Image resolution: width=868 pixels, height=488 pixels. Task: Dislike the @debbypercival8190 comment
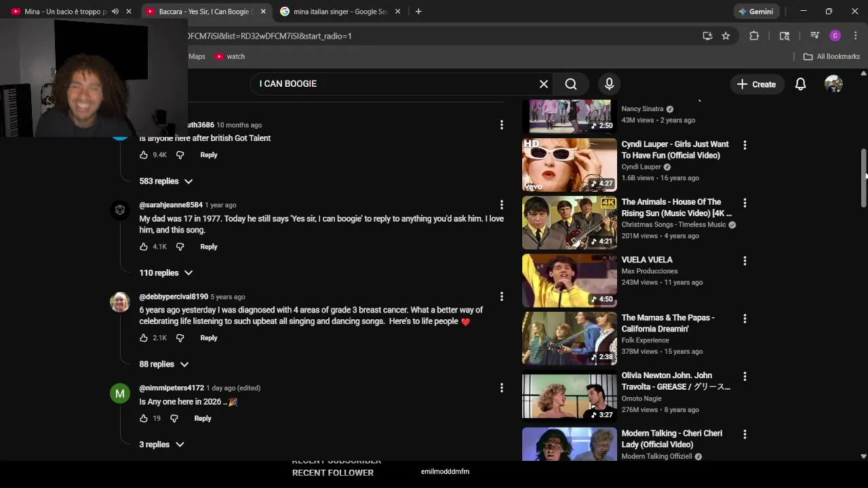(x=180, y=338)
